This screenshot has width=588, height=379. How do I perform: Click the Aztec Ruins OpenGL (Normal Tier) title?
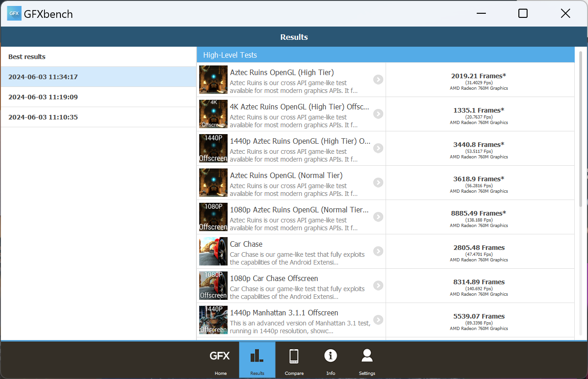286,175
